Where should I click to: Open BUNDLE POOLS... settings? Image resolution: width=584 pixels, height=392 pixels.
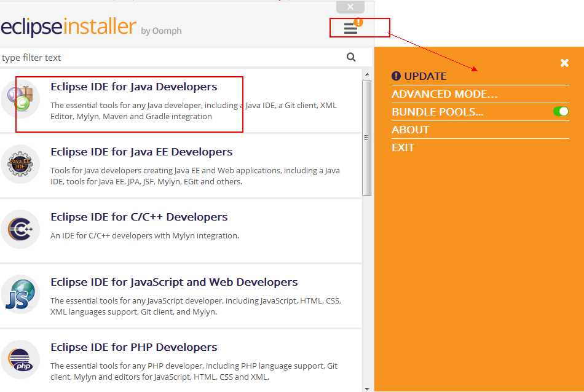438,112
